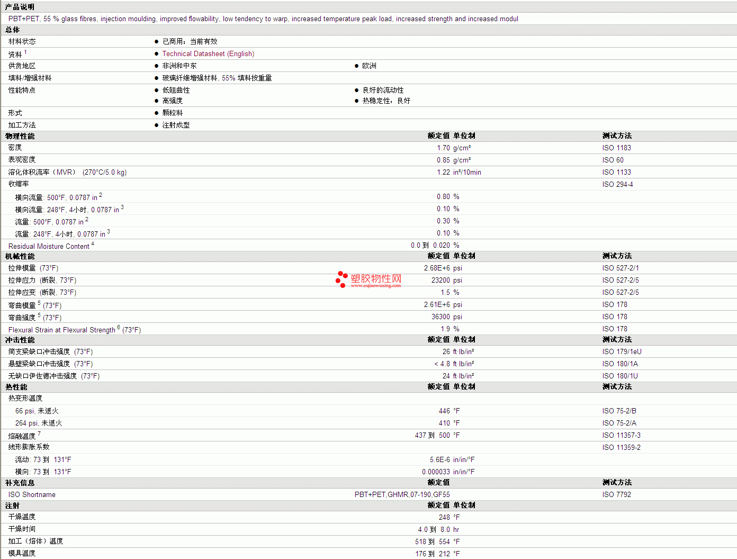This screenshot has width=737, height=560.
Task: Click the Residual Moisture Content row label
Action: click(x=49, y=247)
